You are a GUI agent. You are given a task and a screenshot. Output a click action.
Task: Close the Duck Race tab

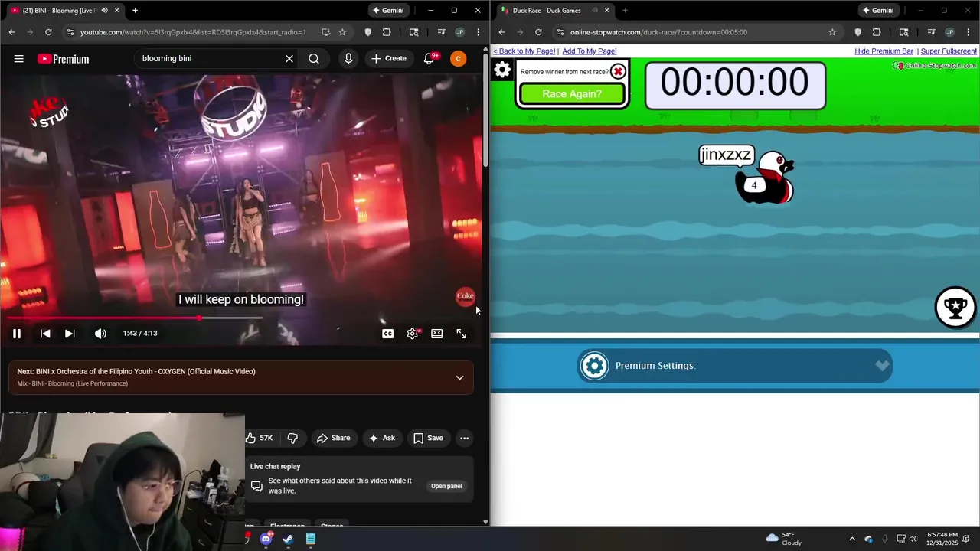point(606,11)
